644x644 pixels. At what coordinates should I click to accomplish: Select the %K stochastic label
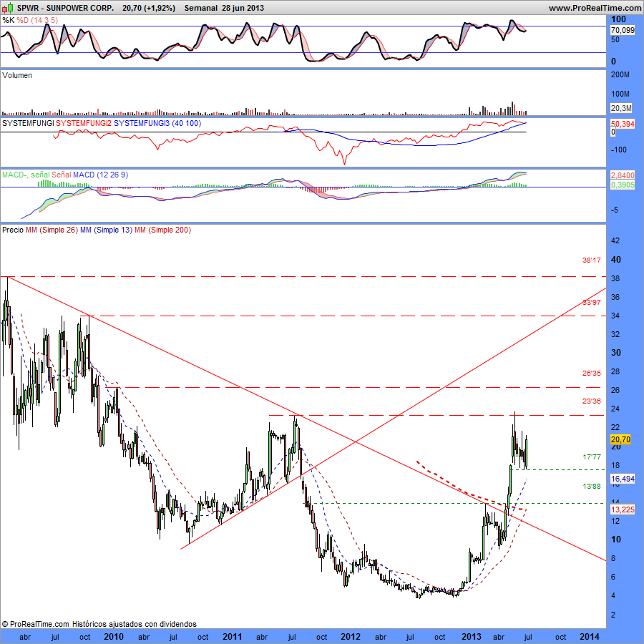8,20
